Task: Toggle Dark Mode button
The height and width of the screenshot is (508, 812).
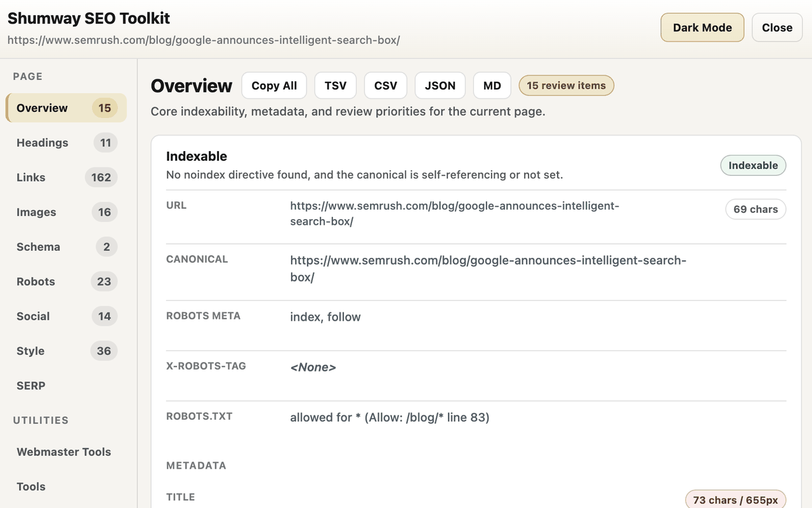Action: [702, 28]
